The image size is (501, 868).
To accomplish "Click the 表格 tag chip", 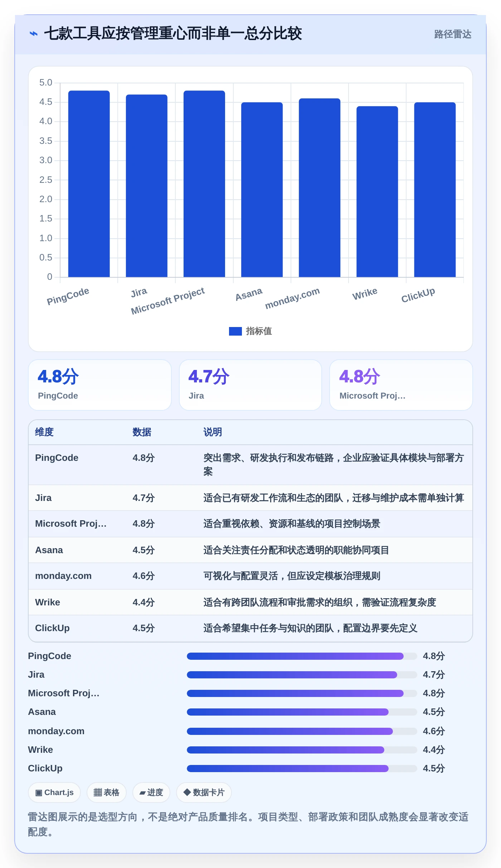I will point(106,793).
